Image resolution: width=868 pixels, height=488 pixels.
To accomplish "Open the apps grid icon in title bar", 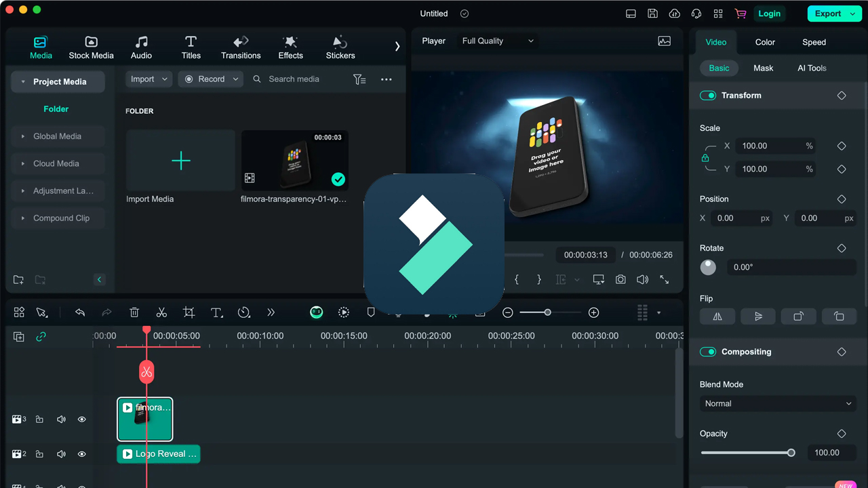I will 718,14.
